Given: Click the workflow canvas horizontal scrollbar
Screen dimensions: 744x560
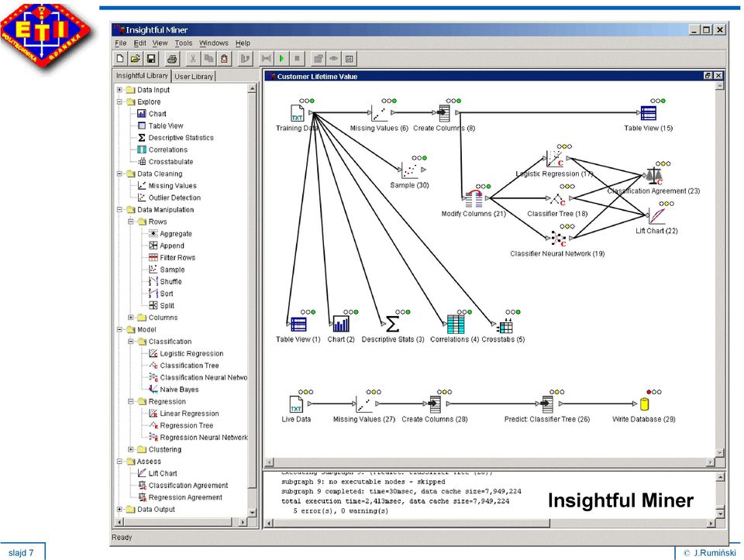Looking at the screenshot, I should coord(490,462).
